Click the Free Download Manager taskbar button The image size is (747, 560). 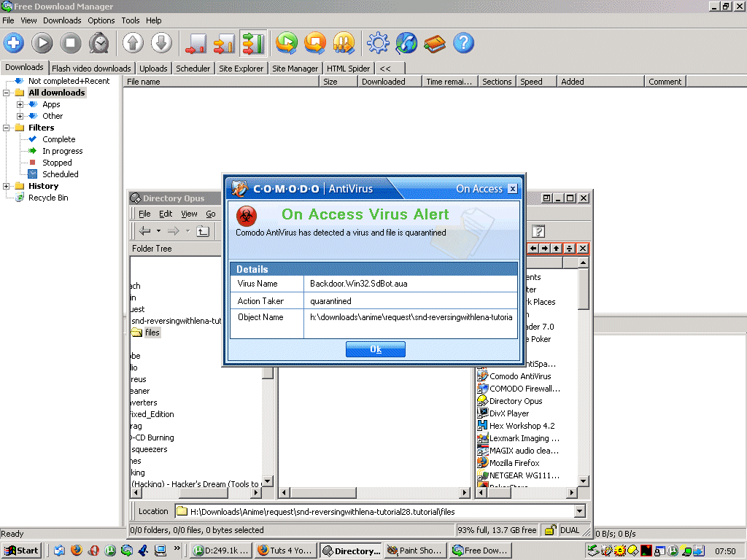coord(481,551)
